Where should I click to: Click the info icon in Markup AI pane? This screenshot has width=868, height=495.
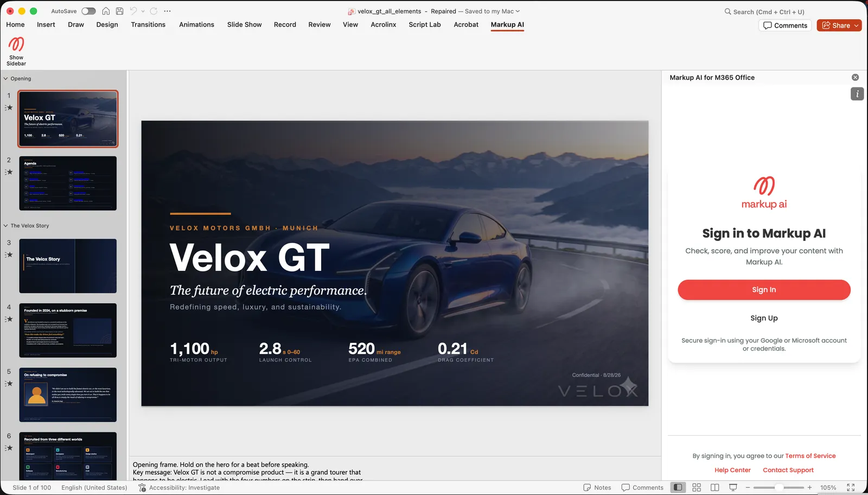pyautogui.click(x=857, y=94)
